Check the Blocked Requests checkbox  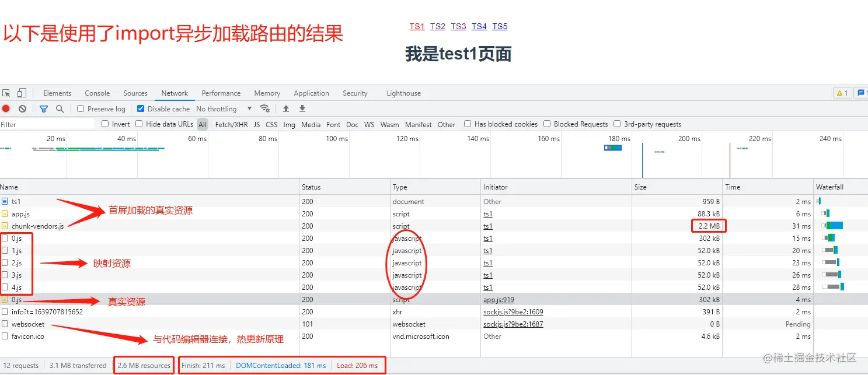point(547,124)
